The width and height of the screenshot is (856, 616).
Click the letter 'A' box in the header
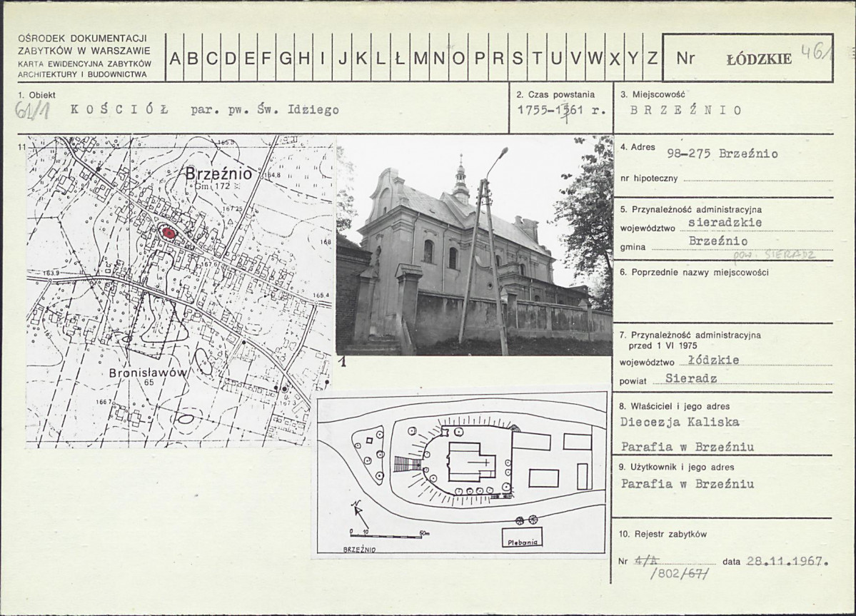click(x=174, y=58)
